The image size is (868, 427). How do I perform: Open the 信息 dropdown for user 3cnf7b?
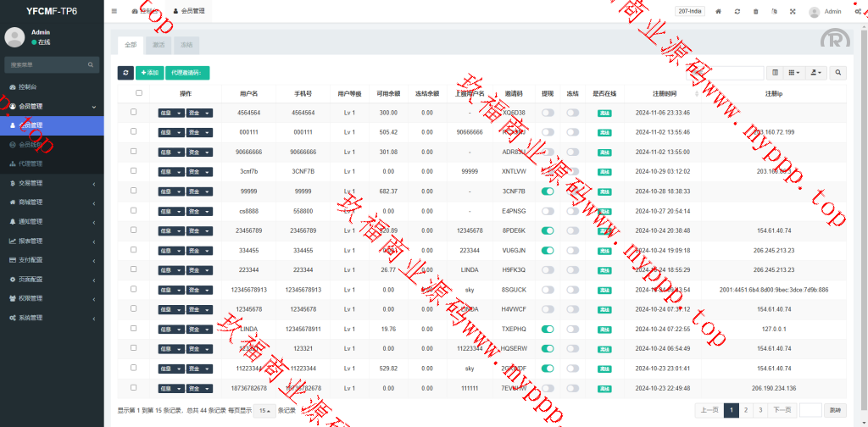pyautogui.click(x=170, y=171)
